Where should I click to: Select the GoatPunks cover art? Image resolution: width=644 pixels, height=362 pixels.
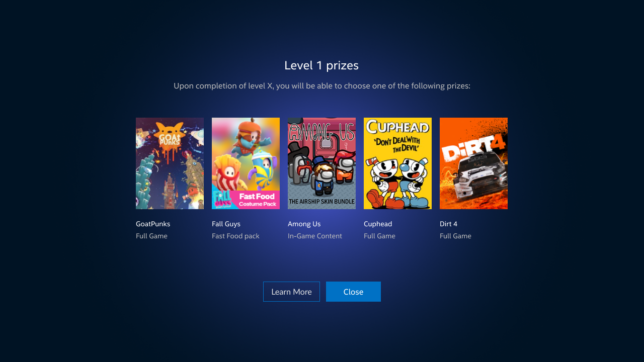coord(170,163)
